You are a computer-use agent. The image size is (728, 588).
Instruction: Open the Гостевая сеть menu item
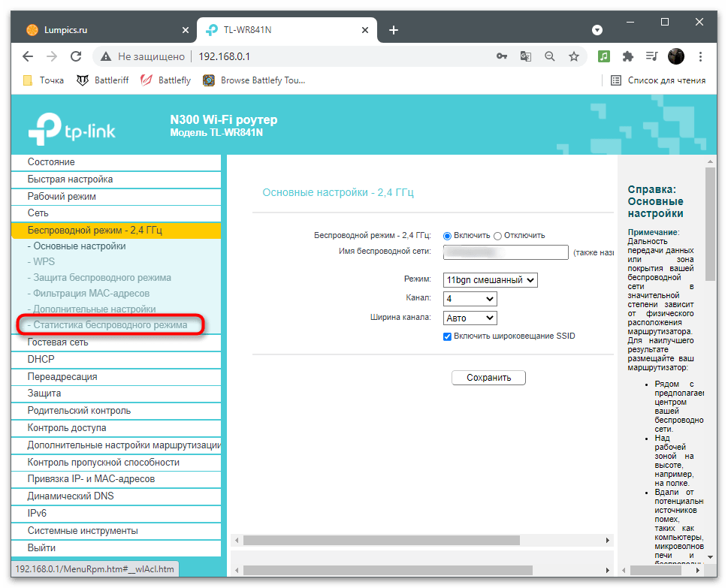point(116,342)
